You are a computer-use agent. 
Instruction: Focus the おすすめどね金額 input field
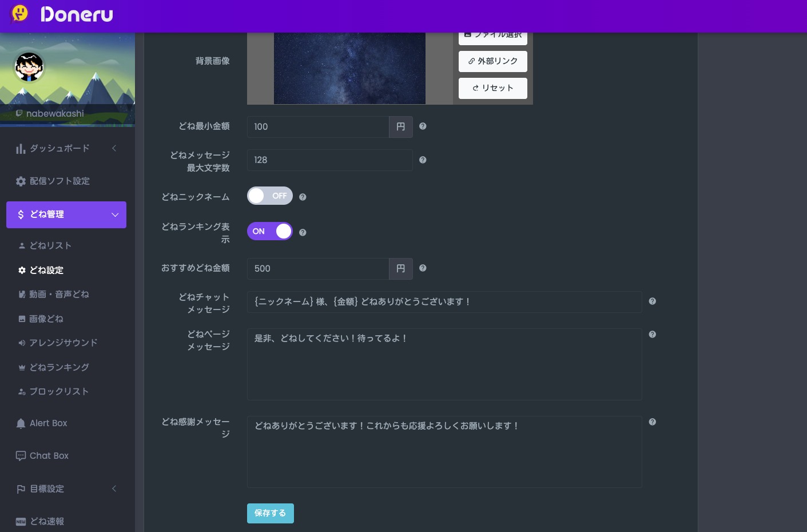pyautogui.click(x=318, y=269)
